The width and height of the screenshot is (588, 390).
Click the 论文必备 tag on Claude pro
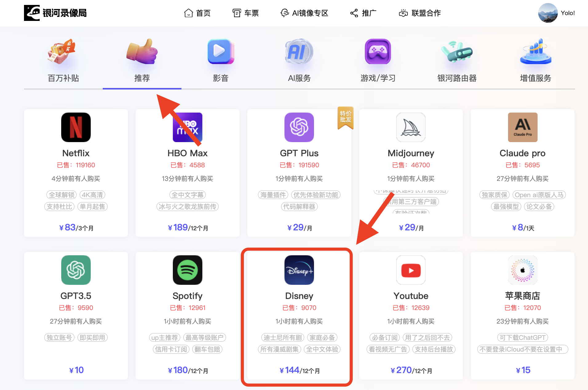coord(539,207)
